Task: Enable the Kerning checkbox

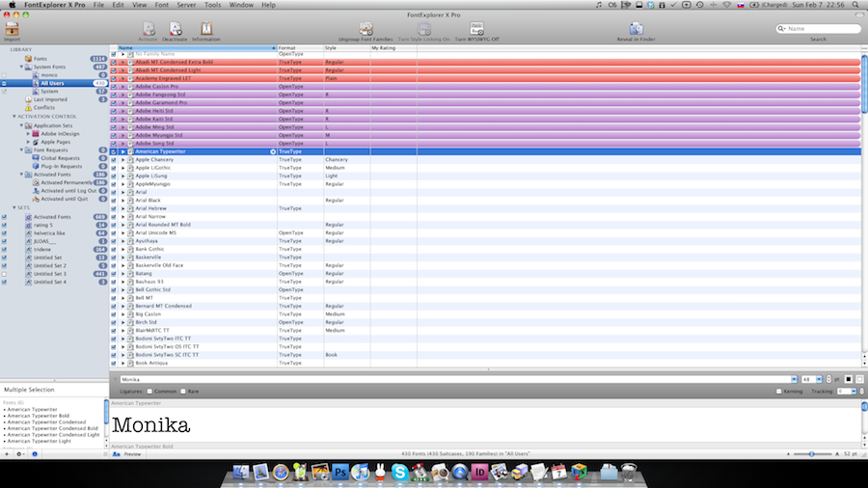Action: pos(779,392)
